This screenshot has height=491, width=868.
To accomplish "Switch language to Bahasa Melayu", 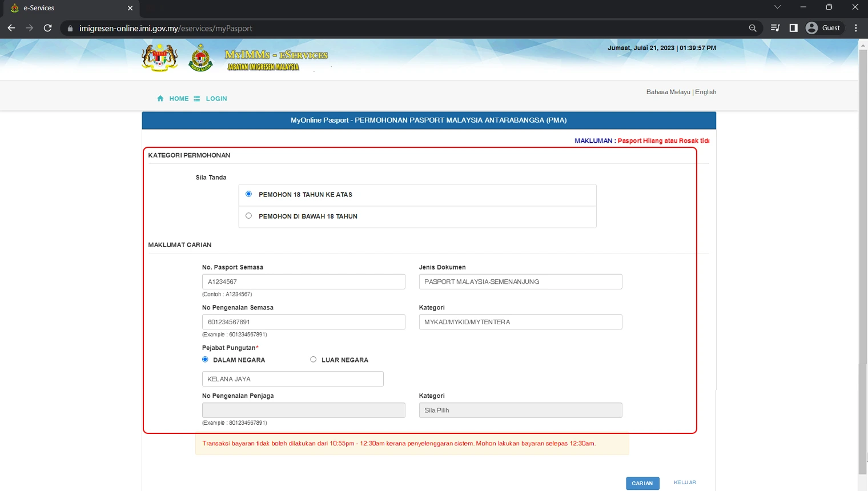I will pyautogui.click(x=668, y=92).
